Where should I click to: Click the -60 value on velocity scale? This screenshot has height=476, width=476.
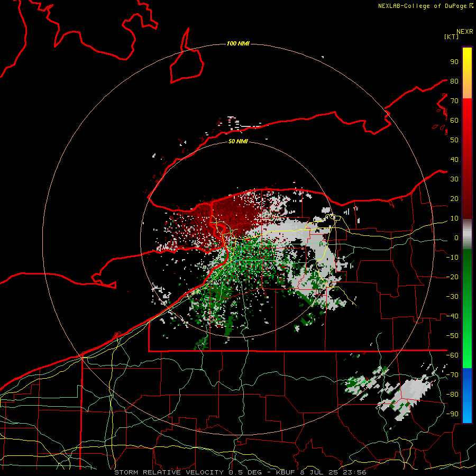point(452,355)
